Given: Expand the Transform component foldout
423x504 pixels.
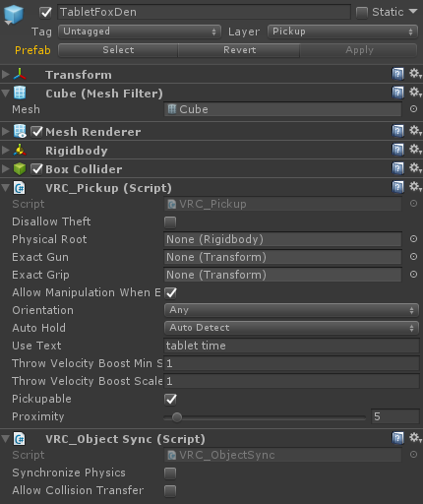Looking at the screenshot, I should pyautogui.click(x=5, y=74).
